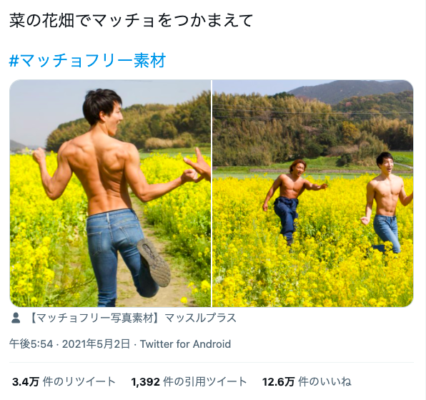Click the date 2021年5月2日
The image size is (426, 400).
click(96, 344)
